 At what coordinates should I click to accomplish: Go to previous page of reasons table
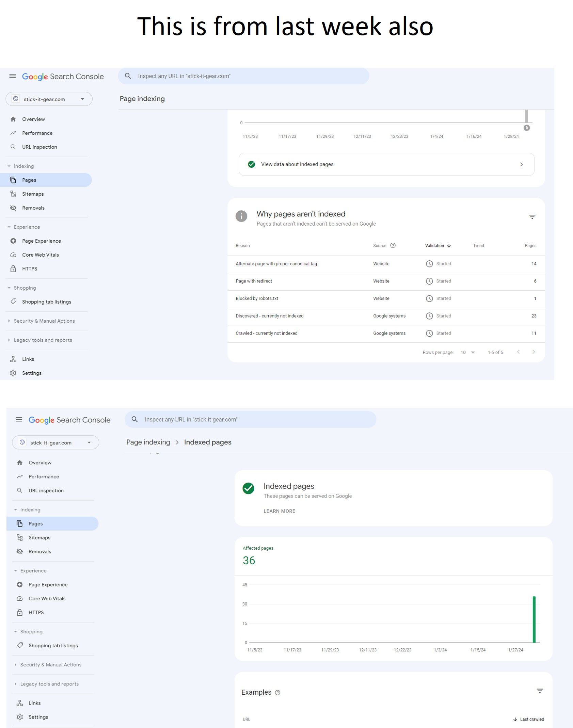[518, 352]
